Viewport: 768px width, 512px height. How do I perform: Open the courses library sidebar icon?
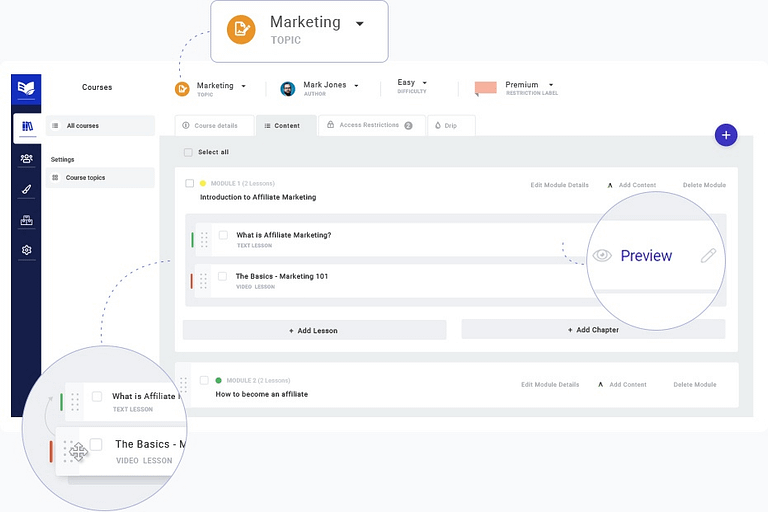[x=27, y=127]
